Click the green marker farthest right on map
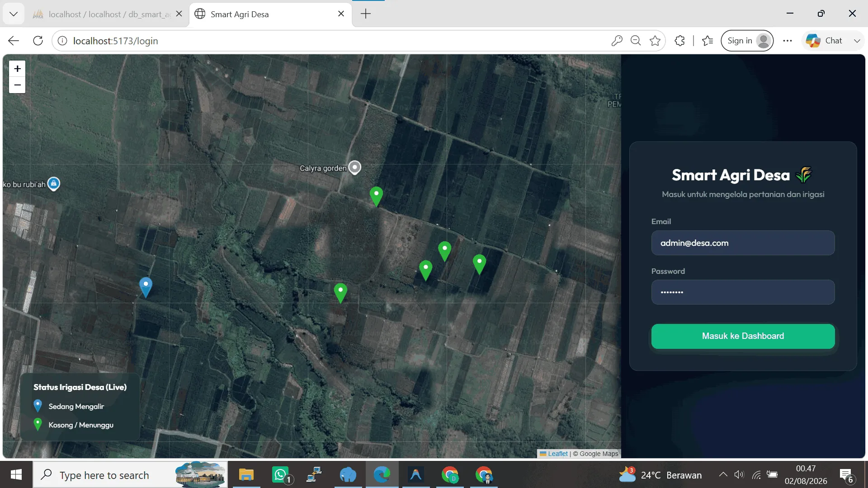 479,264
